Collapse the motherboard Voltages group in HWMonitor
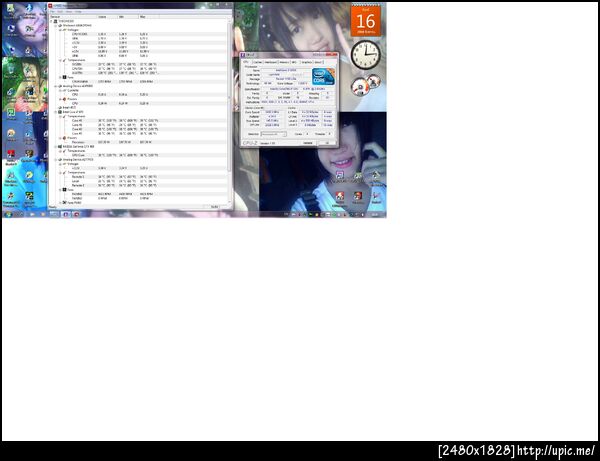The width and height of the screenshot is (600, 461). (60, 30)
